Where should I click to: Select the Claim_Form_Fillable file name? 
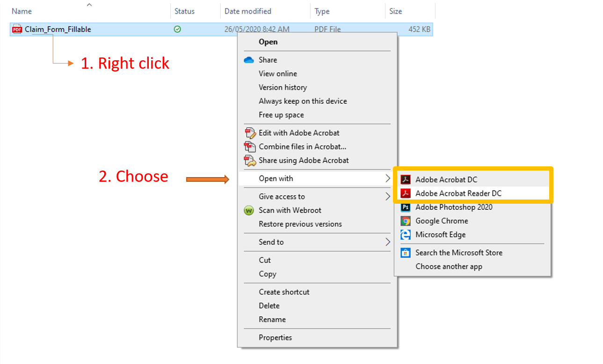tap(58, 29)
